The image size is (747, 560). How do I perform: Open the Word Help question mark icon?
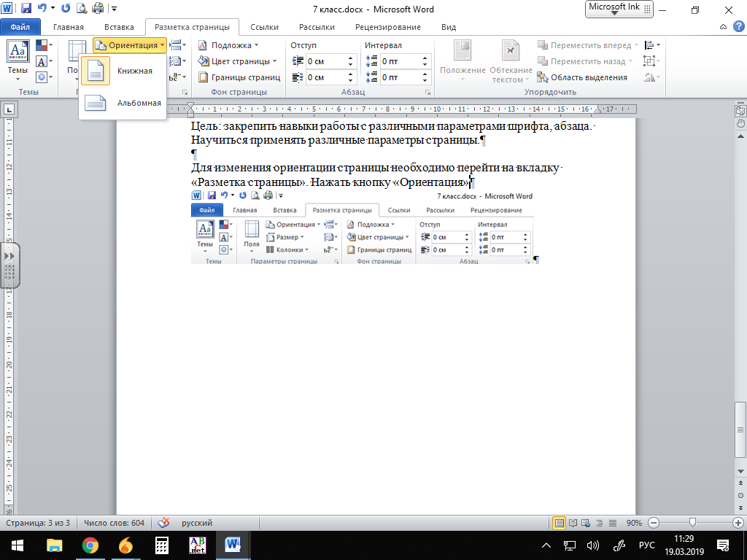point(735,27)
